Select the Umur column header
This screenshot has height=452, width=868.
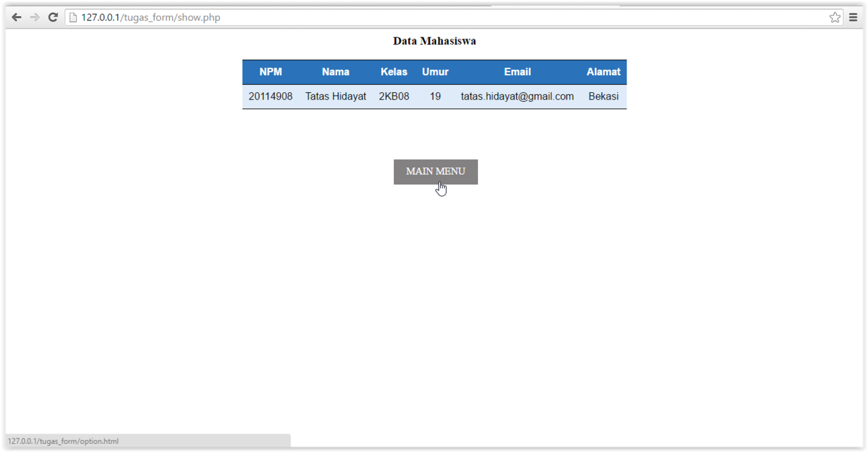point(435,72)
